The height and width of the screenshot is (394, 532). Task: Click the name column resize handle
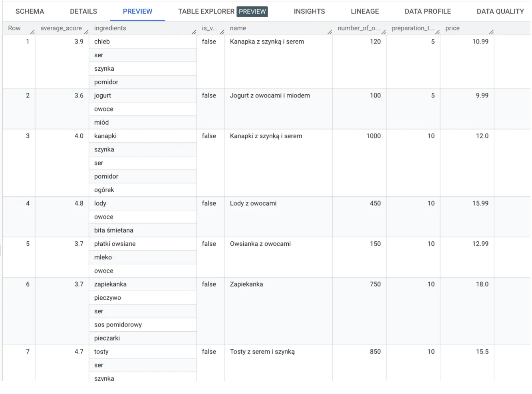pyautogui.click(x=330, y=32)
